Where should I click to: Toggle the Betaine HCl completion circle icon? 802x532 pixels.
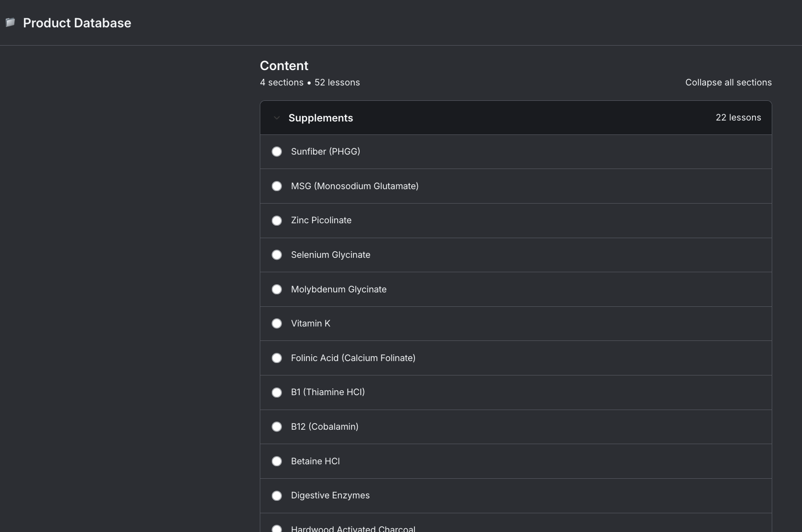tap(277, 461)
